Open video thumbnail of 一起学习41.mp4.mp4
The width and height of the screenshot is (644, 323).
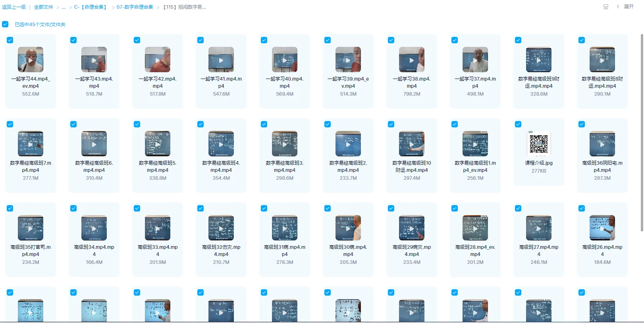point(221,60)
